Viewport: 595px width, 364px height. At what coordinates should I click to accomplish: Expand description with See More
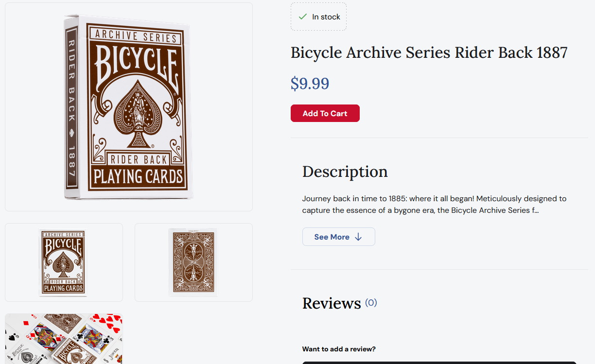(339, 237)
